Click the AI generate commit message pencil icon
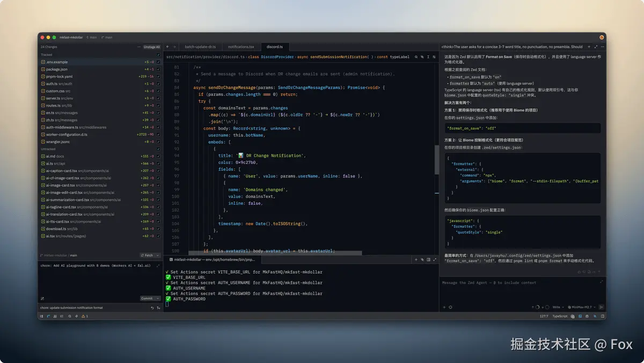 coord(42,299)
